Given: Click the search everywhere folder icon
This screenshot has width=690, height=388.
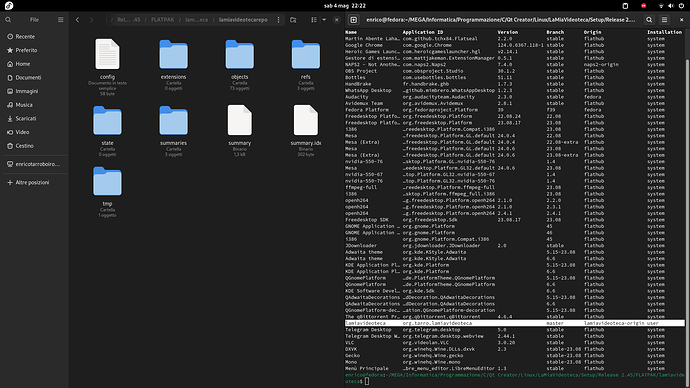Looking at the screenshot, I should [x=293, y=20].
